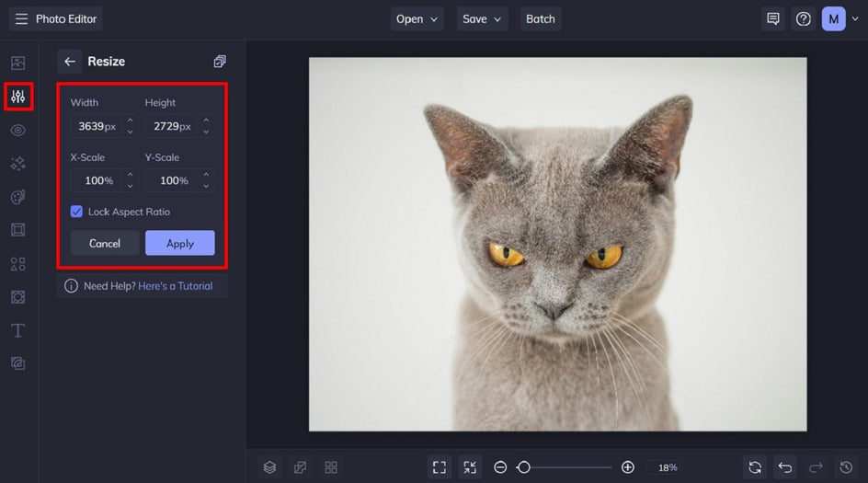This screenshot has width=868, height=483.
Task: Expand the account chevron next to avatar
Action: [x=855, y=18]
